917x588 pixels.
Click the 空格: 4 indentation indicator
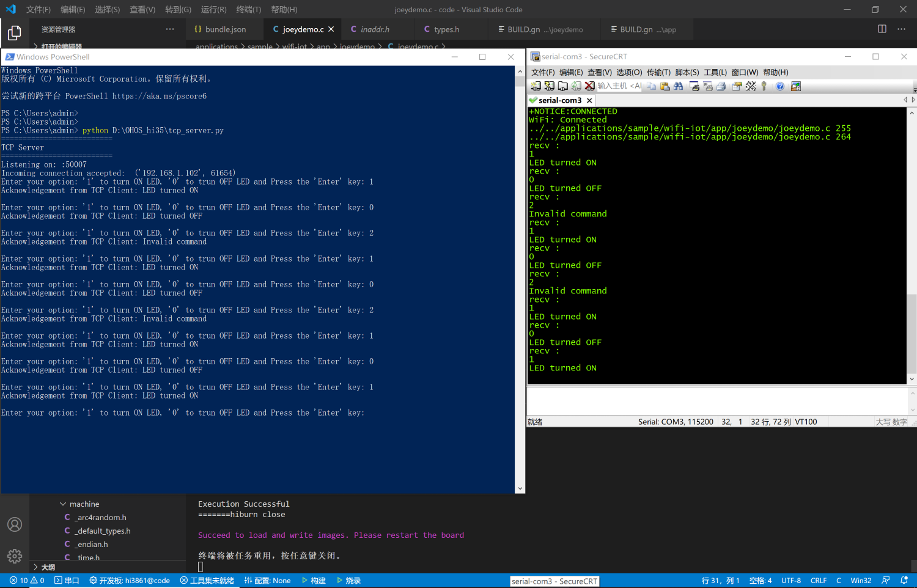pos(760,581)
